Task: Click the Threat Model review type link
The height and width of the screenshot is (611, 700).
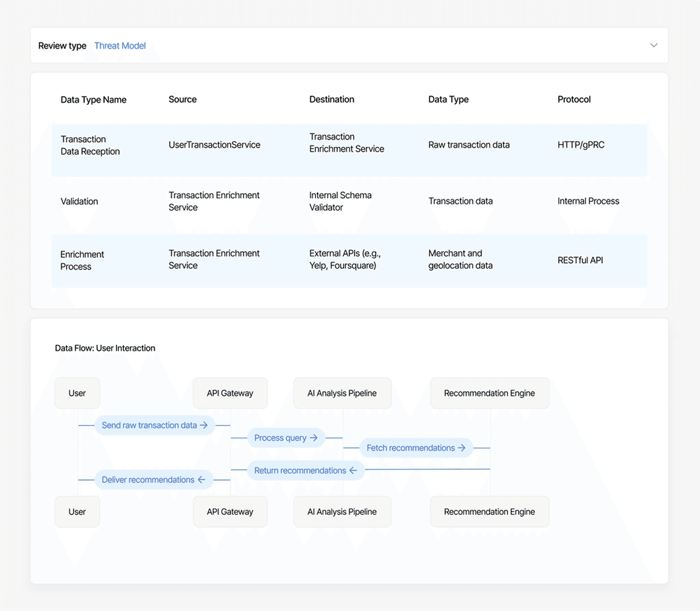Action: (120, 46)
